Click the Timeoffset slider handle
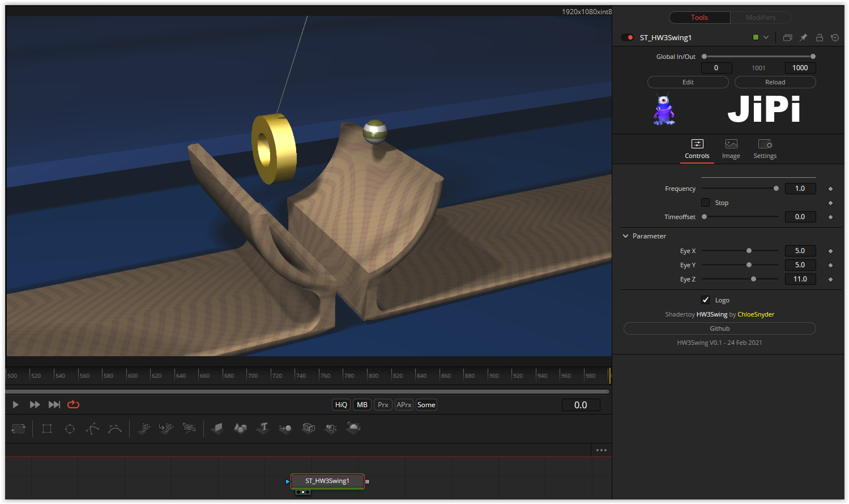The height and width of the screenshot is (504, 849). coord(705,217)
